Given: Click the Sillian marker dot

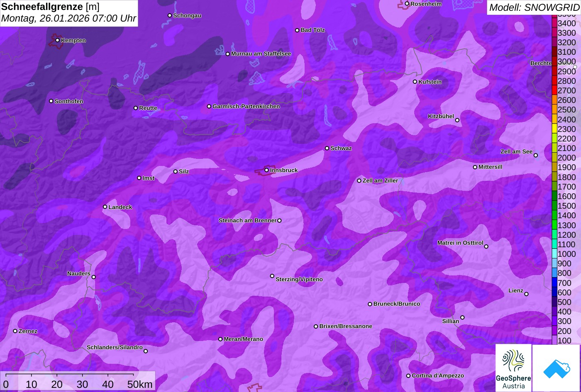Looking at the screenshot, I should [462, 318].
